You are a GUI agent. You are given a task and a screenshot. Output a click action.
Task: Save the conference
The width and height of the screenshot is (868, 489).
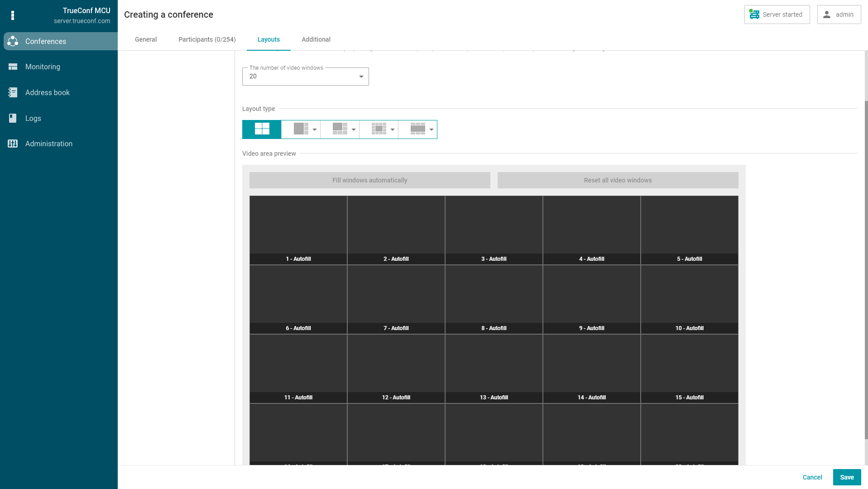coord(847,477)
